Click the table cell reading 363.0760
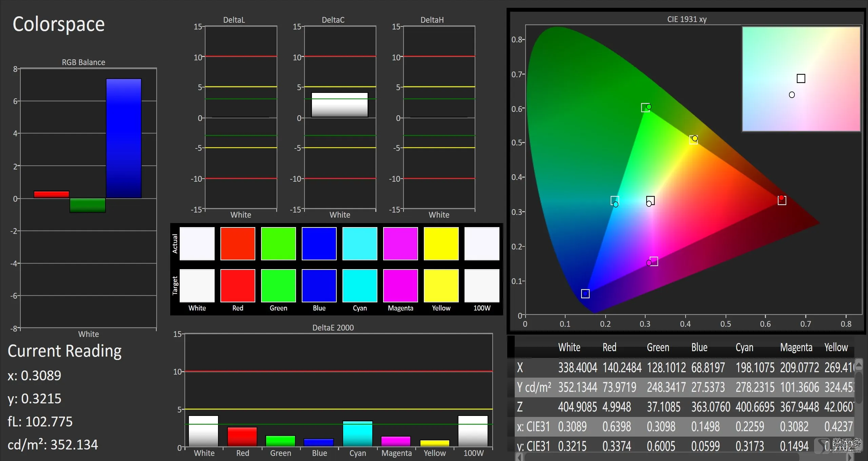This screenshot has width=868, height=461. 711,407
